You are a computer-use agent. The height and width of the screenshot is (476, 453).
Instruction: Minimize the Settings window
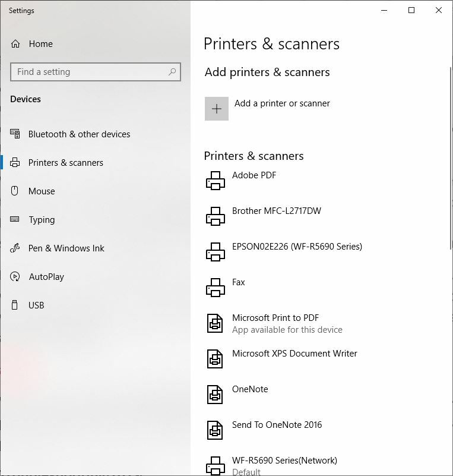pos(384,10)
